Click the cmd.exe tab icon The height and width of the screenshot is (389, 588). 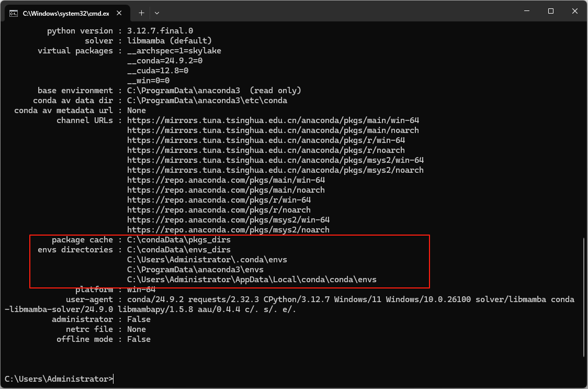click(14, 13)
